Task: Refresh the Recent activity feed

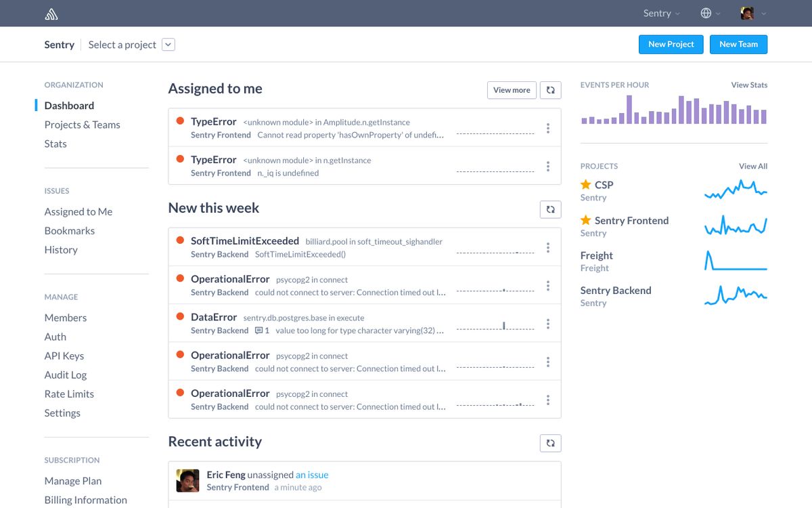Action: coord(550,443)
